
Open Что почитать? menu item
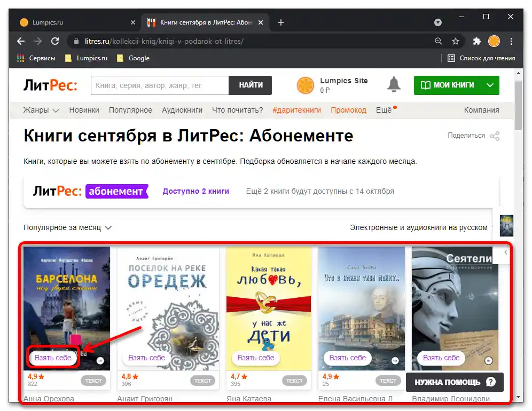(x=238, y=110)
